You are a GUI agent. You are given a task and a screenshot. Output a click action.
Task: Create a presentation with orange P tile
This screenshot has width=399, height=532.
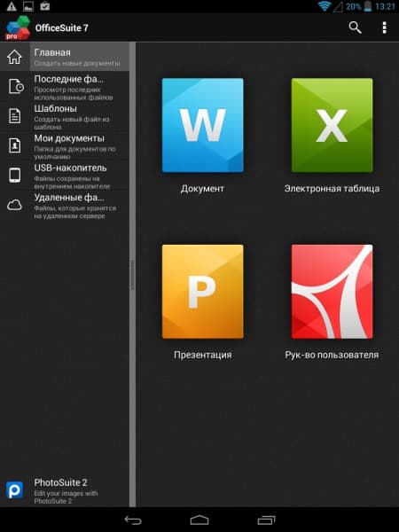coord(202,292)
